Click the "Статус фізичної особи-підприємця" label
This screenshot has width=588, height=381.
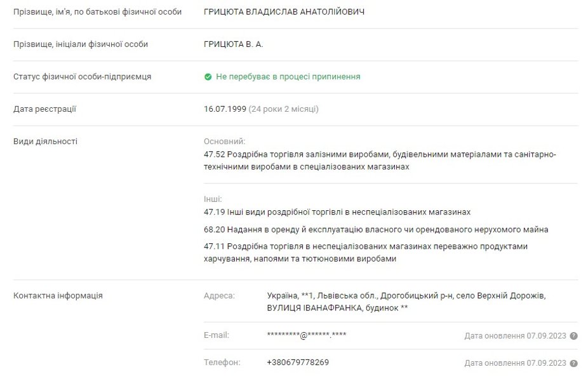(x=82, y=77)
